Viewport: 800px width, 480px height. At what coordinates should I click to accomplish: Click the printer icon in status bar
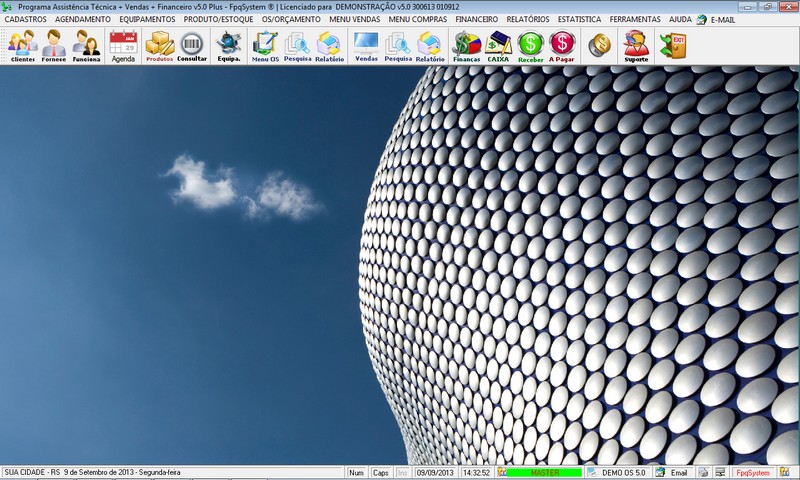[703, 472]
